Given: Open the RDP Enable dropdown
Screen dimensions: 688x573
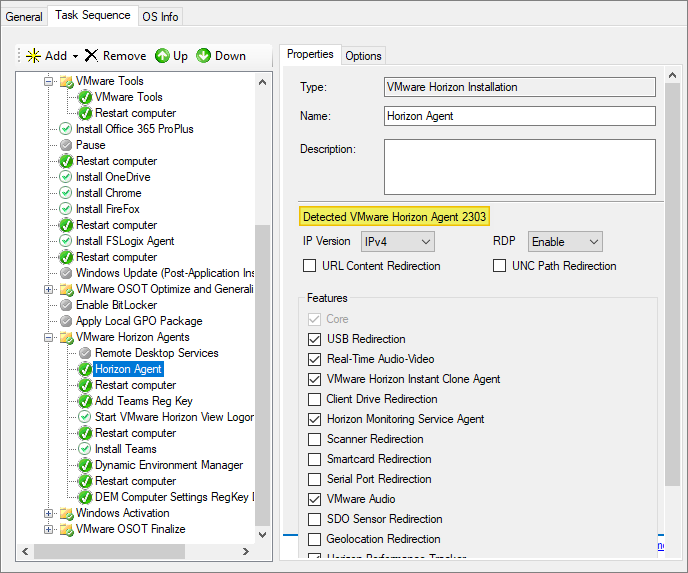Looking at the screenshot, I should [x=565, y=242].
